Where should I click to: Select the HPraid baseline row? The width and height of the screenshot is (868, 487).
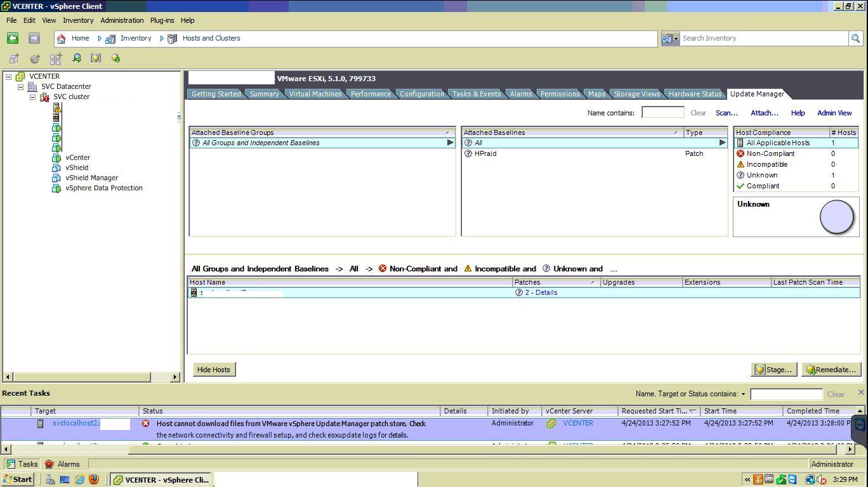point(594,153)
